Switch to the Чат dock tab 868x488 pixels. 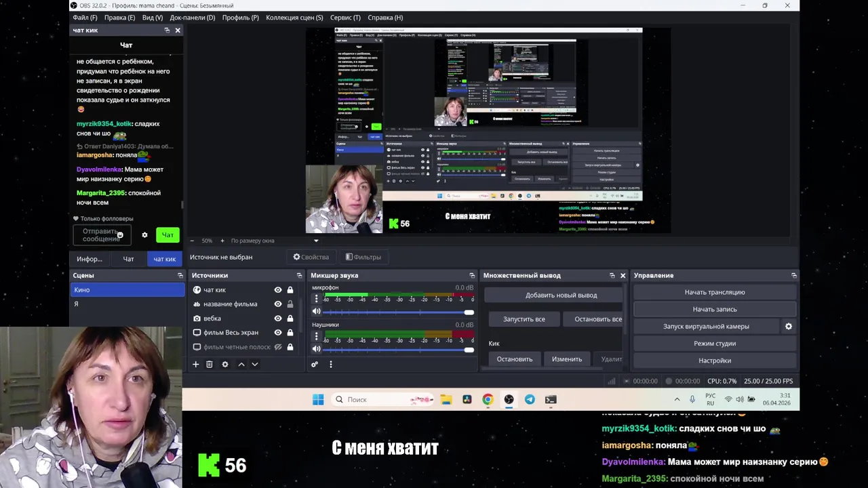[128, 259]
